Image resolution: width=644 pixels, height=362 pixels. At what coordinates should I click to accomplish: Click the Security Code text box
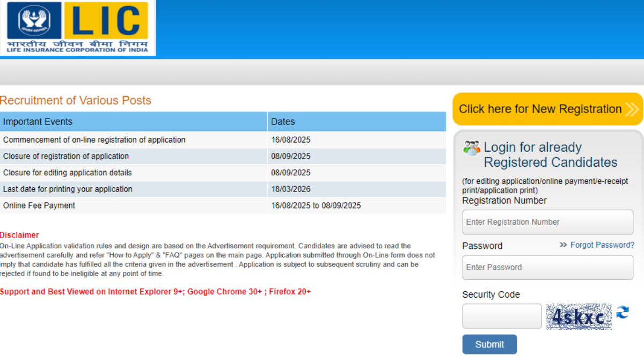click(502, 316)
